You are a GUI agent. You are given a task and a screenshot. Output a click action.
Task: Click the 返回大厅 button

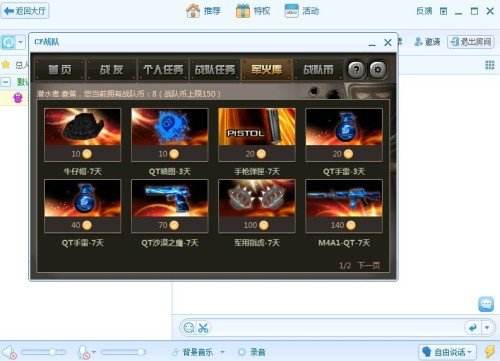click(x=25, y=11)
